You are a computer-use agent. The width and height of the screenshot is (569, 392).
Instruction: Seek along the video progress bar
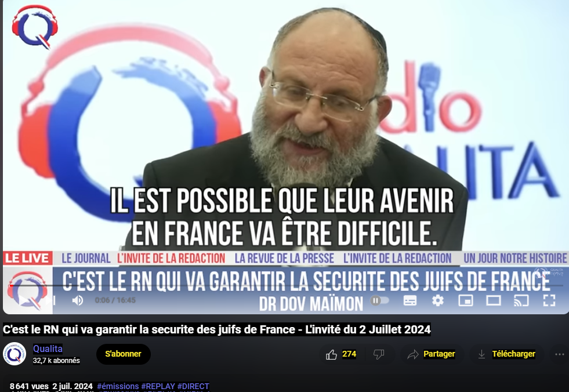(x=284, y=286)
